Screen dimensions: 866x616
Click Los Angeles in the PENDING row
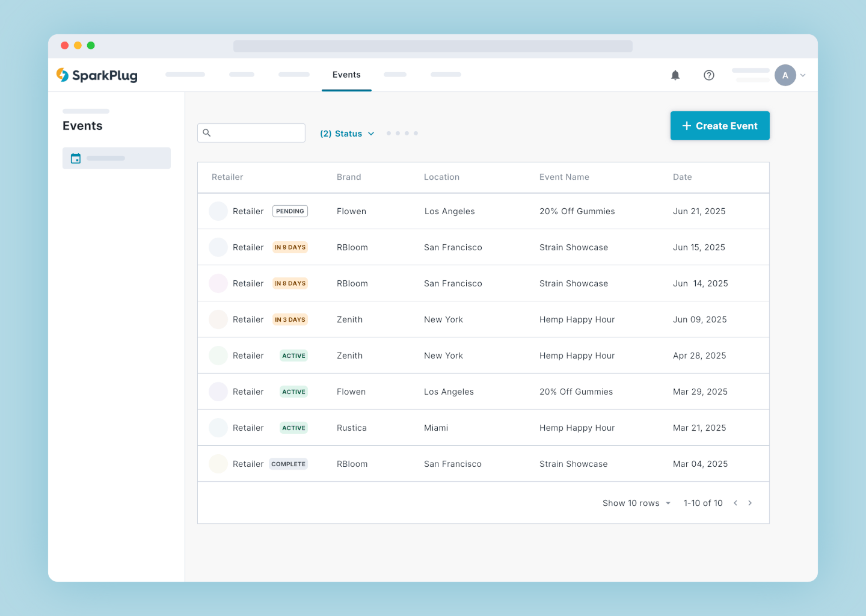click(449, 211)
